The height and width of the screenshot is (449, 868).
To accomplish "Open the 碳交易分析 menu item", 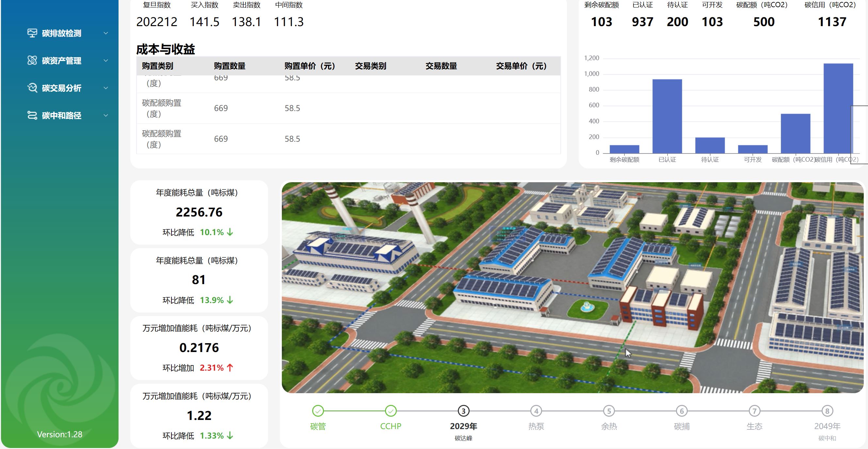I will tap(61, 88).
